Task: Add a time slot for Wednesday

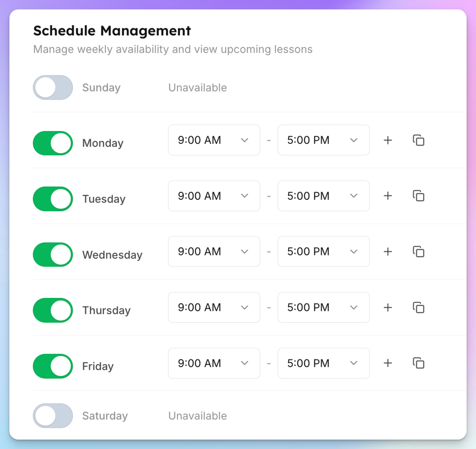Action: pos(388,252)
